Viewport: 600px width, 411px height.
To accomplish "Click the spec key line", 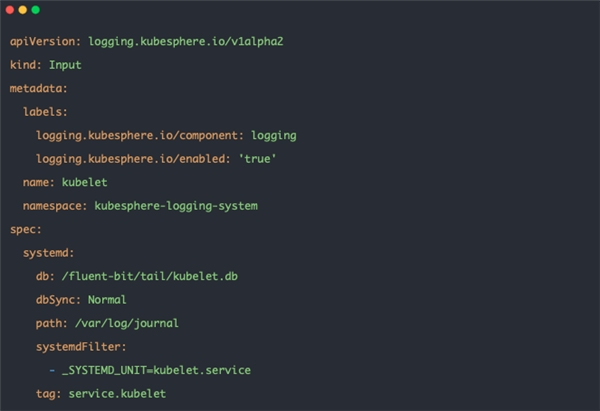I will pyautogui.click(x=25, y=229).
